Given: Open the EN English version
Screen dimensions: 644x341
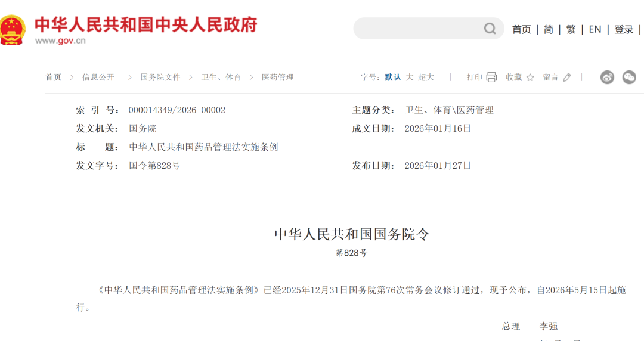Looking at the screenshot, I should (595, 29).
